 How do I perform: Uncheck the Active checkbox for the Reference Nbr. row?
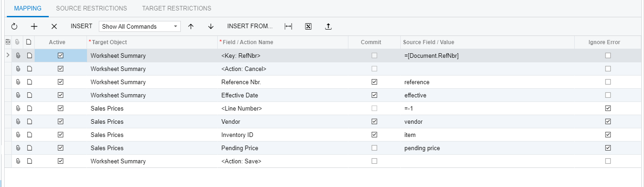[x=61, y=82]
